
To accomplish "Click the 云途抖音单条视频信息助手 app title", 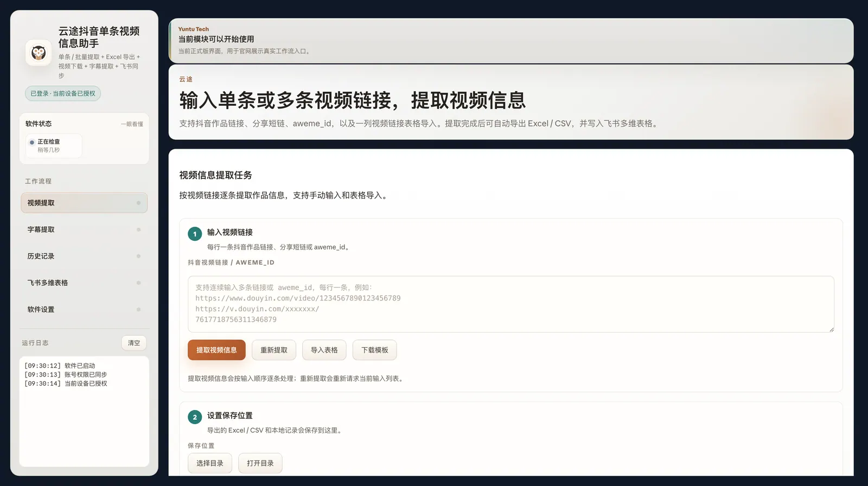I will [x=99, y=37].
